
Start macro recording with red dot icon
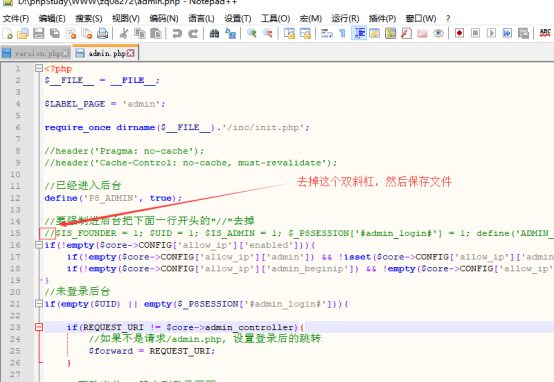click(459, 33)
